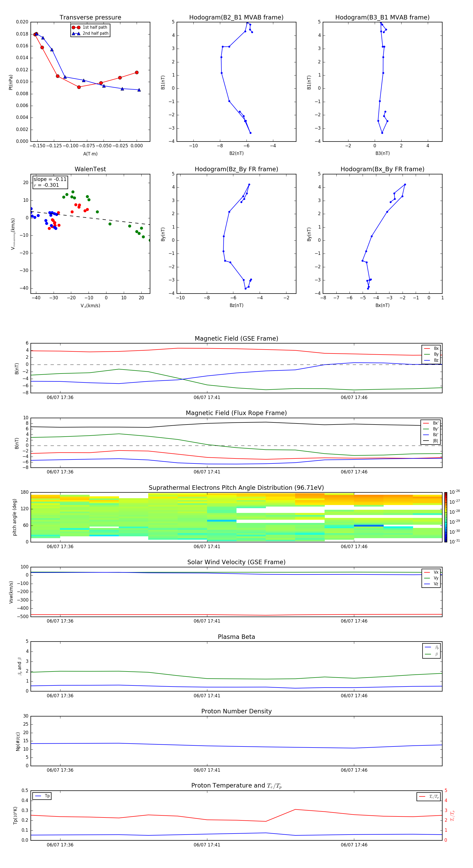Click 'Hodogram(B2_B1 MVAB frame)' title
This screenshot has width=473, height=868.
[236, 18]
